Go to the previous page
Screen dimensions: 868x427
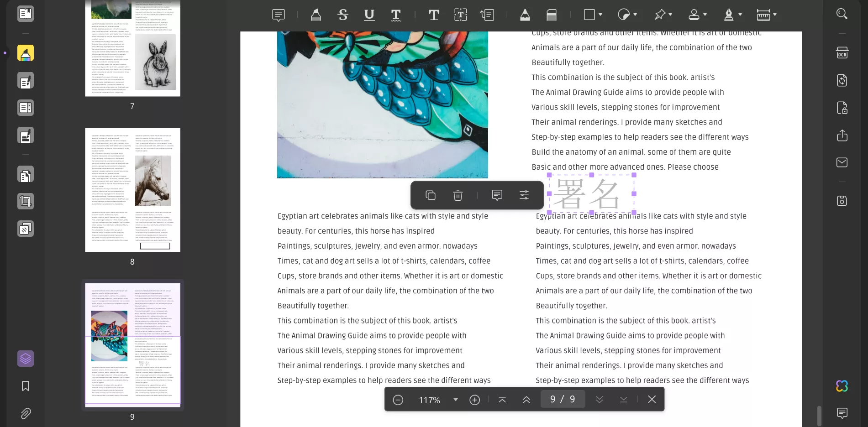click(x=526, y=400)
